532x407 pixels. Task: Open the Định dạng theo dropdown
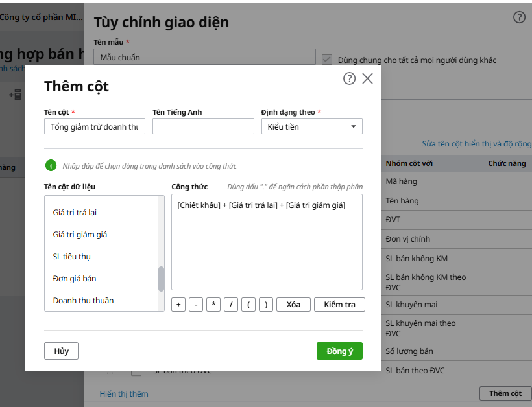(x=311, y=126)
